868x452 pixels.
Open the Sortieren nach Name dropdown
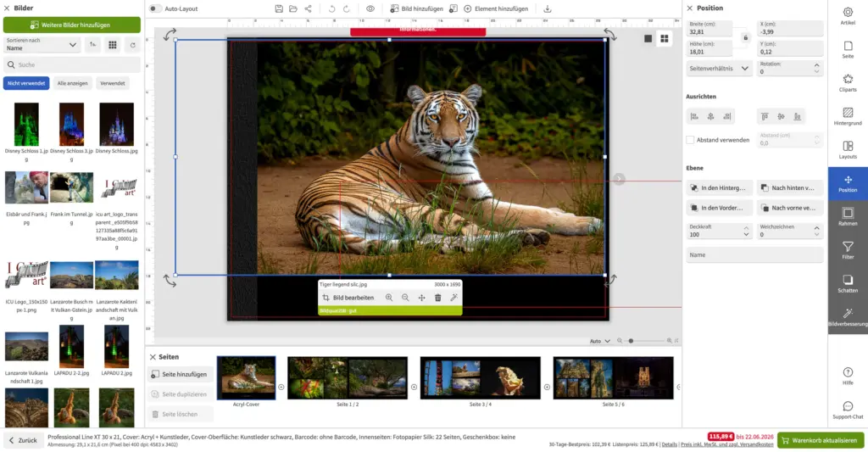(x=42, y=44)
